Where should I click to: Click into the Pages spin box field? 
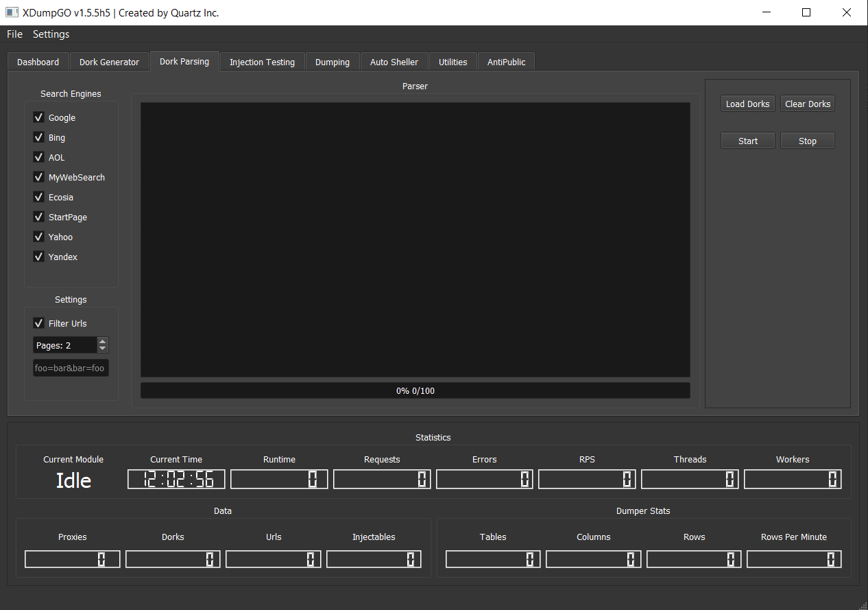click(65, 345)
